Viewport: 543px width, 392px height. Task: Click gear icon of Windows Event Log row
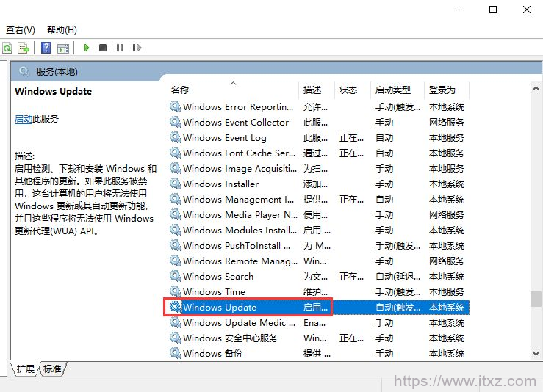coord(175,137)
